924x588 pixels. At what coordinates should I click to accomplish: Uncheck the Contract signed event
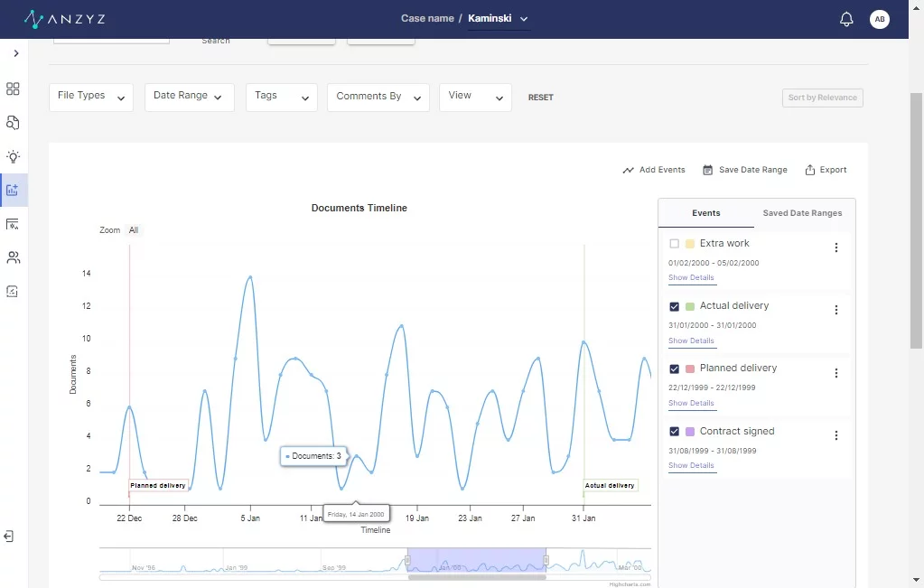[x=674, y=431]
